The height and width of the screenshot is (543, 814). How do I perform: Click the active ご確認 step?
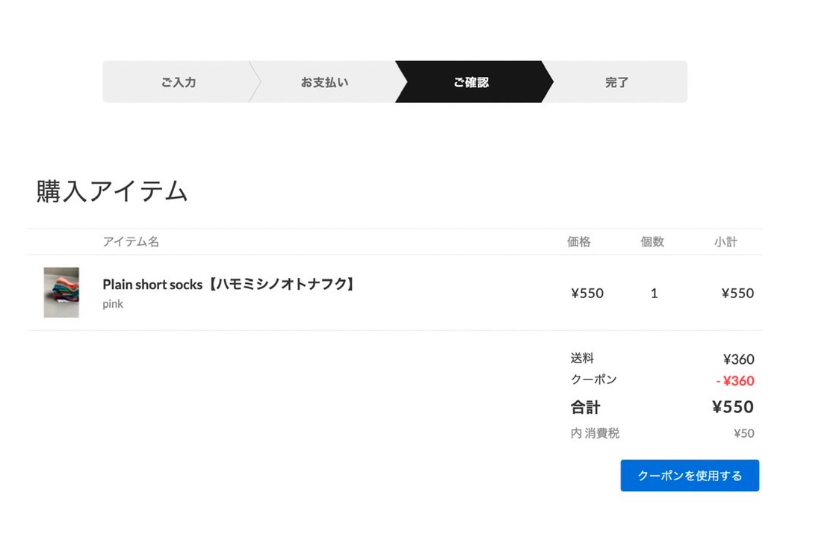(x=471, y=82)
